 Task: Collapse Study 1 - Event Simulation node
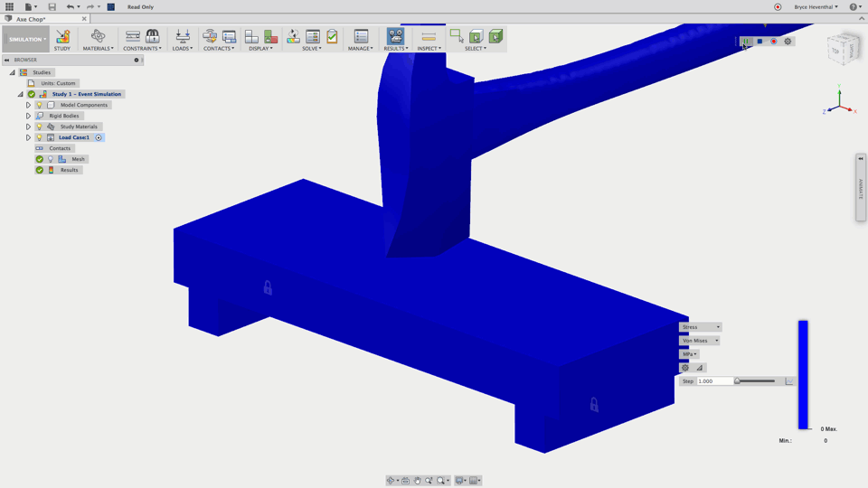21,94
